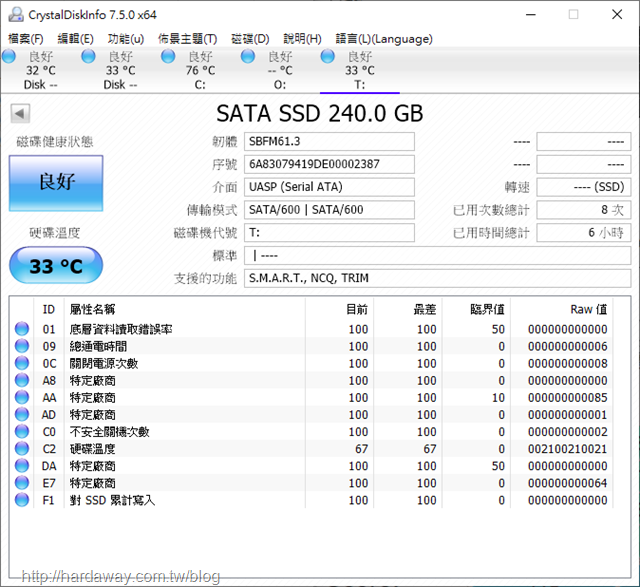Click the SATA SSD 240.0 GB title
Image resolution: width=640 pixels, height=587 pixels.
[320, 113]
